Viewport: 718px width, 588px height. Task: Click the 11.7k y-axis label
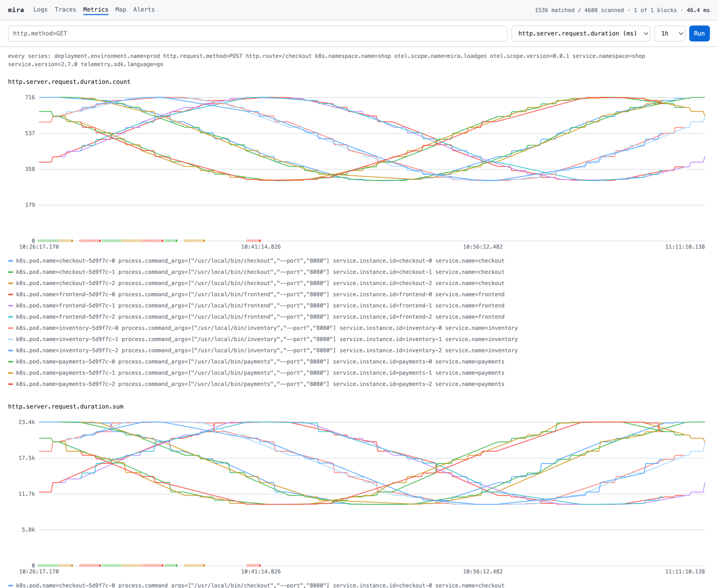coord(27,494)
